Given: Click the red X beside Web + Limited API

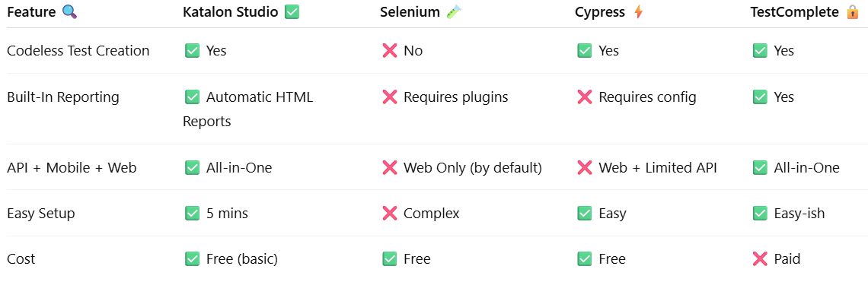Looking at the screenshot, I should [585, 167].
